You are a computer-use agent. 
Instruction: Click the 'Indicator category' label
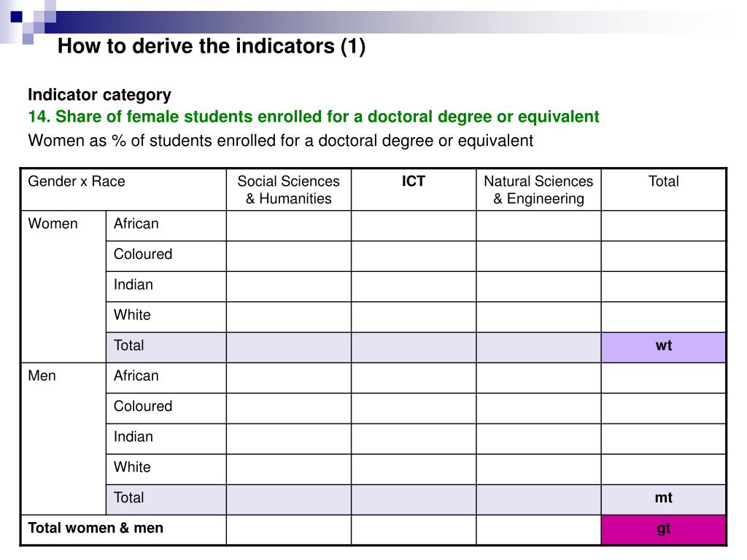click(x=99, y=95)
